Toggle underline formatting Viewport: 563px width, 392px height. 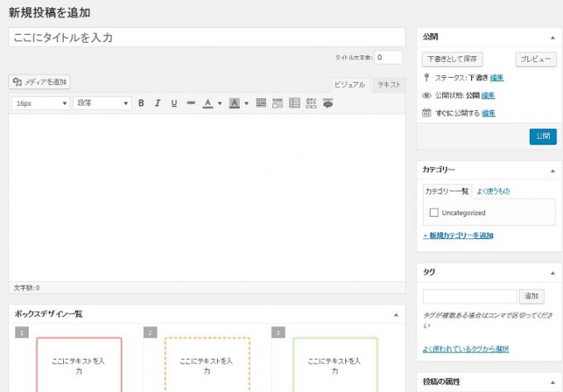174,103
